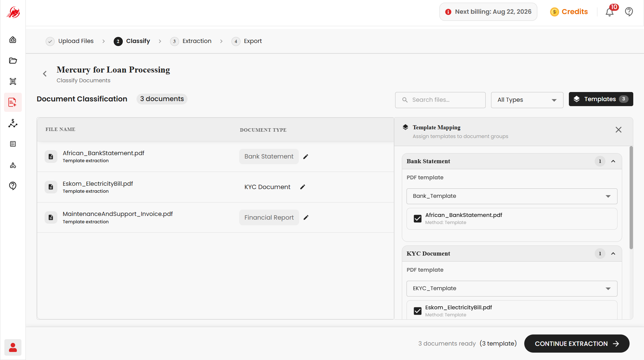Go to the Export step
Screen dimensions: 644x360
(247, 41)
